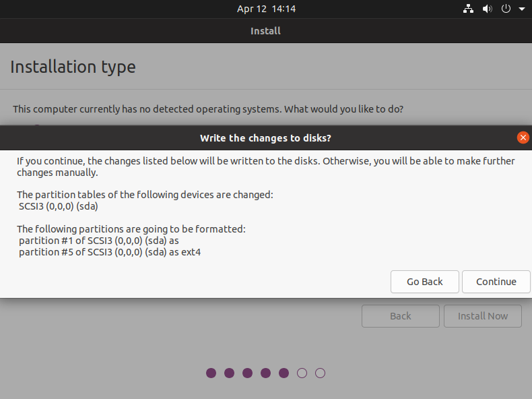Open the wired network status icon
The width and height of the screenshot is (532, 399).
pyautogui.click(x=468, y=9)
